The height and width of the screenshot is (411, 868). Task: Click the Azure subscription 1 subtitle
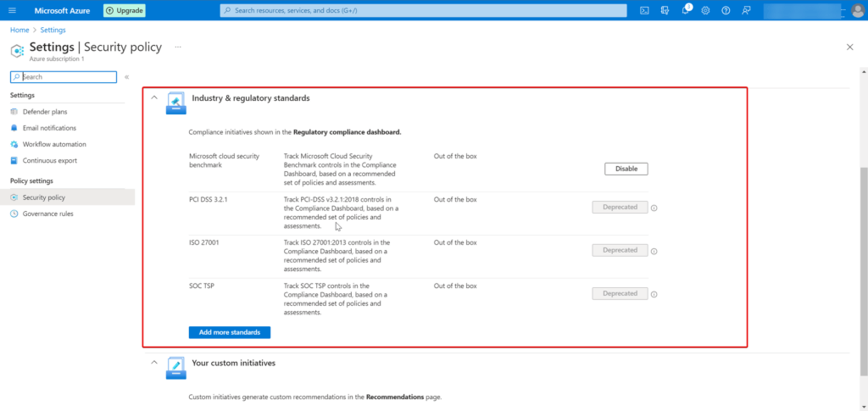coord(57,58)
